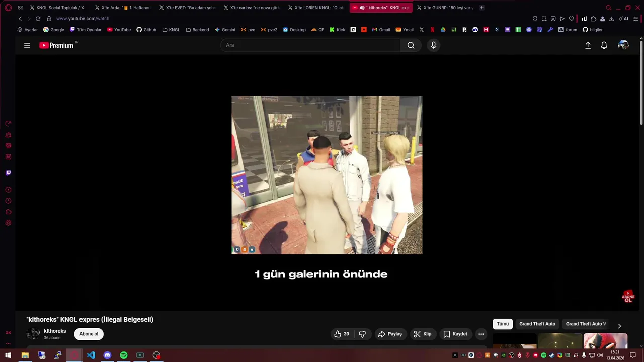644x362 pixels.
Task: Switch to the X'te EVET browser tab
Action: pyautogui.click(x=188, y=8)
